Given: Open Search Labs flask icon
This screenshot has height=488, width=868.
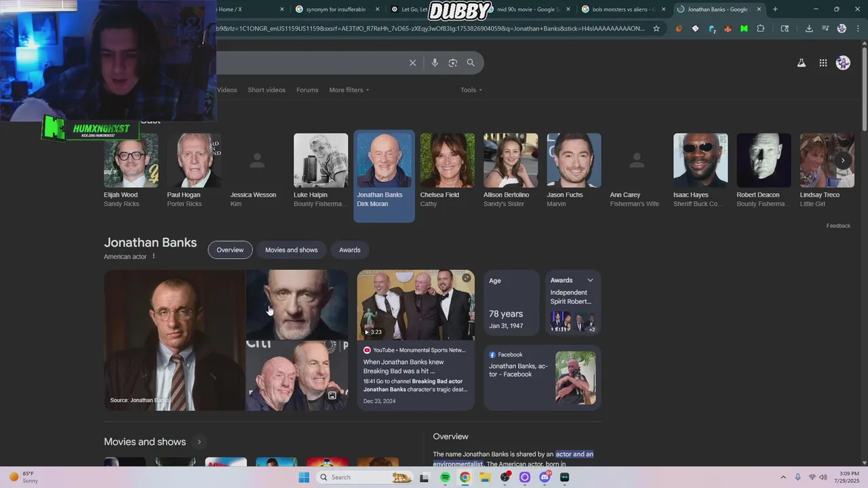Looking at the screenshot, I should pyautogui.click(x=801, y=63).
